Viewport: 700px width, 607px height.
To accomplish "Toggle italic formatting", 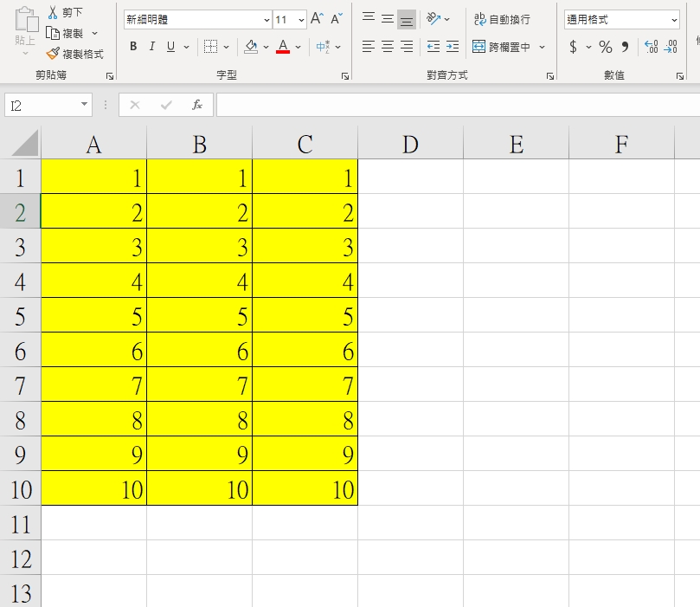I will [x=151, y=47].
